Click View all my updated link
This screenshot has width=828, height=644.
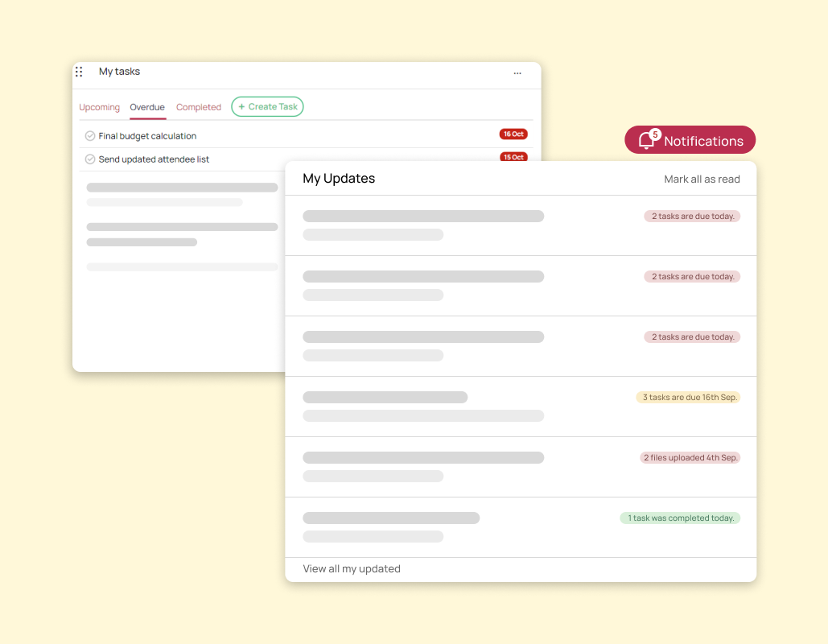tap(352, 569)
